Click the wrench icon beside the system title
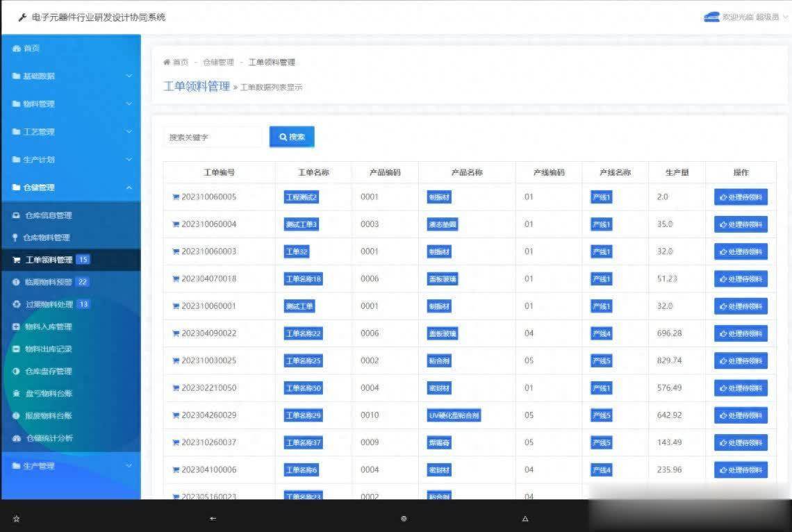The width and height of the screenshot is (792, 532). (23, 17)
